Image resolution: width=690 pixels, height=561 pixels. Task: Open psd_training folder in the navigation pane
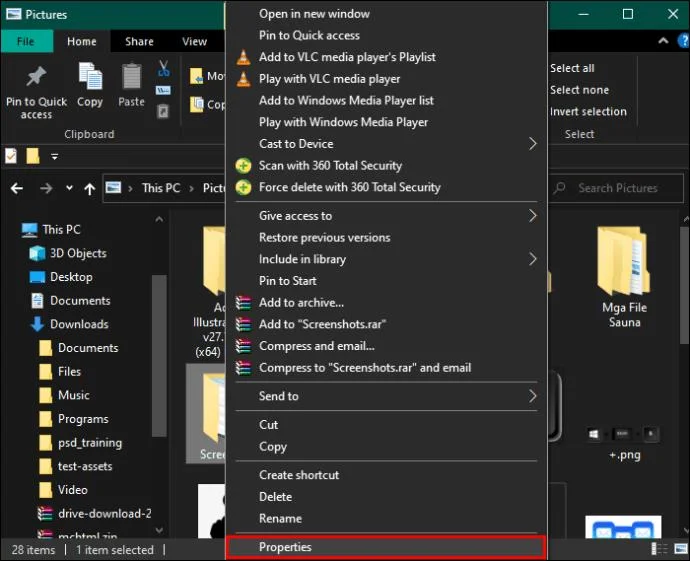[x=90, y=443]
